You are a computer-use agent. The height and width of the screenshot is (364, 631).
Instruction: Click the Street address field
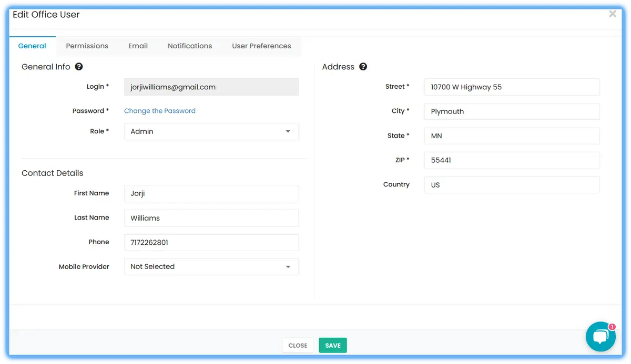point(512,87)
